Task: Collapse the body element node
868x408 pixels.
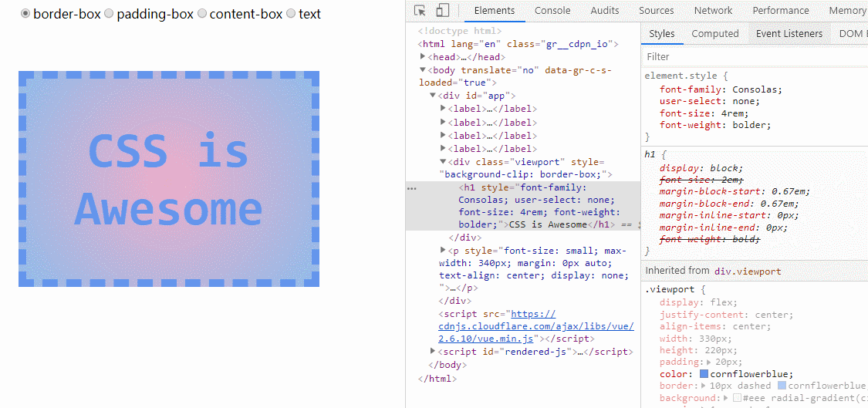Action: click(423, 69)
